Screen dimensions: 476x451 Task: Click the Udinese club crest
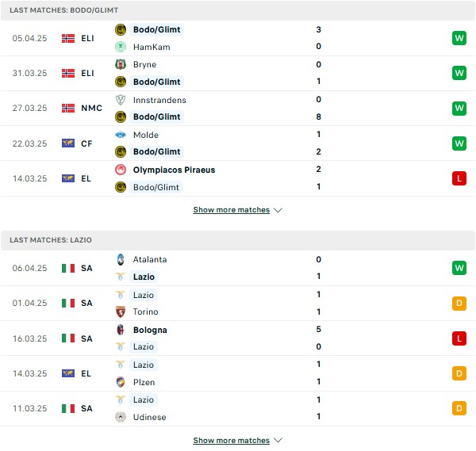point(121,417)
